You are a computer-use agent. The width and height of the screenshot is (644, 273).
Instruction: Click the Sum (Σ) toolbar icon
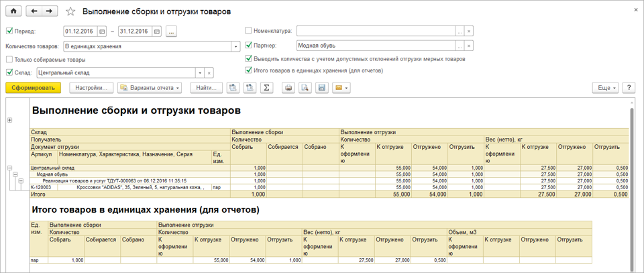pyautogui.click(x=266, y=88)
